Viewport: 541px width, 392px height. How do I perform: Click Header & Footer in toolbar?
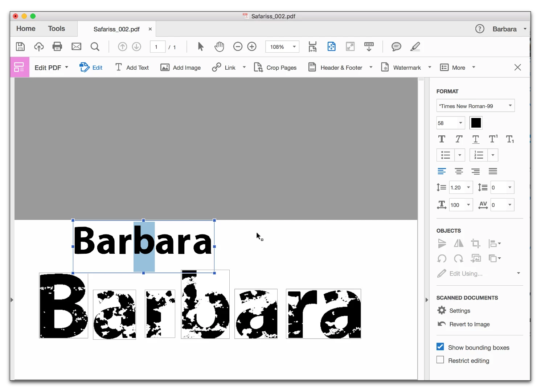(335, 67)
